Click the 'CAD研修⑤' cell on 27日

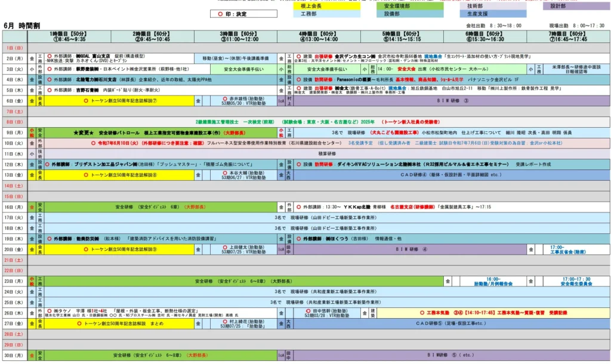[x=451, y=323]
